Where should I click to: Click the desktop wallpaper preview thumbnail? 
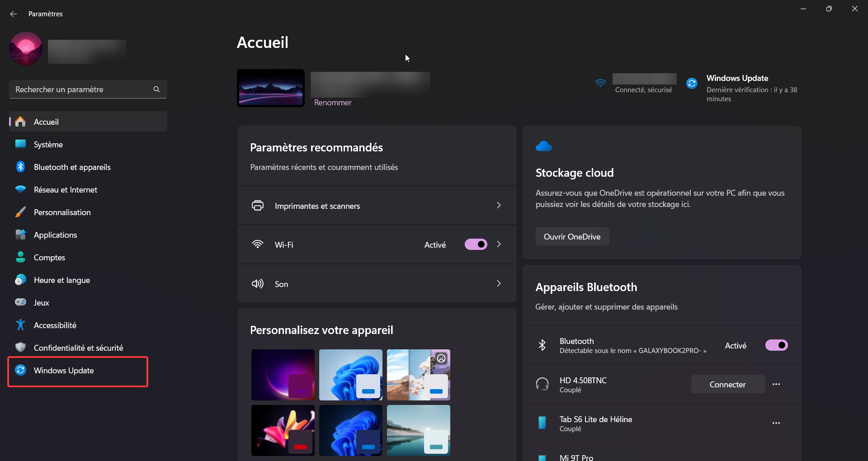[x=271, y=88]
